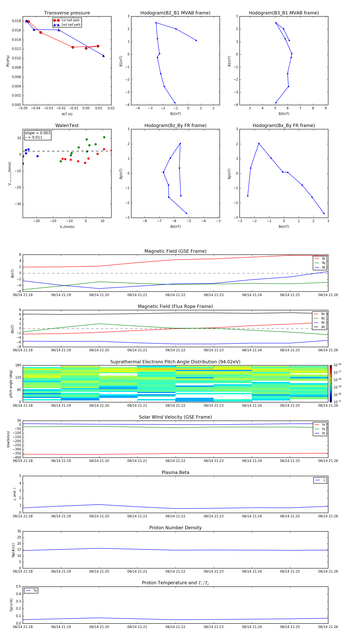Click the 'slope = 0.003' annotation
Screen dimensions: 351x644
37,133
